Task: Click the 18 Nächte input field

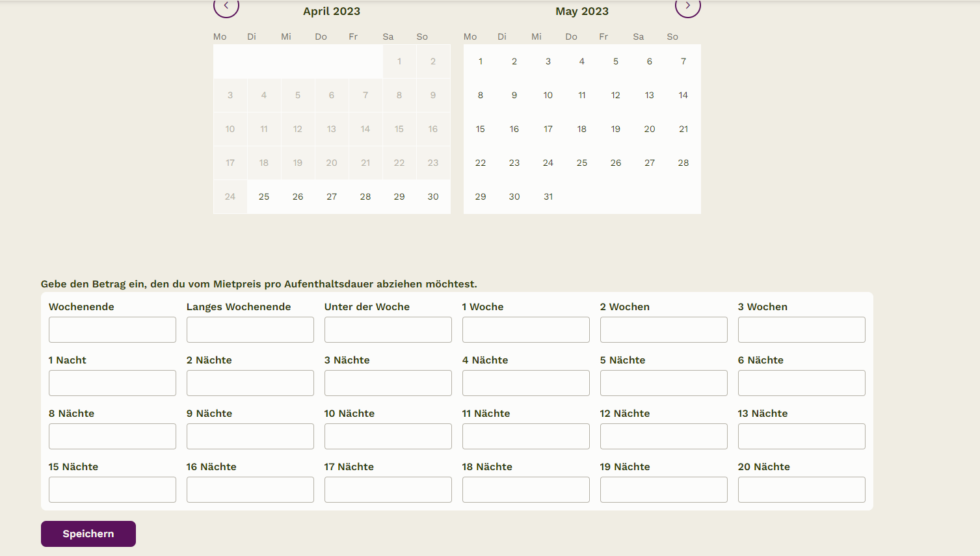Action: [526, 490]
